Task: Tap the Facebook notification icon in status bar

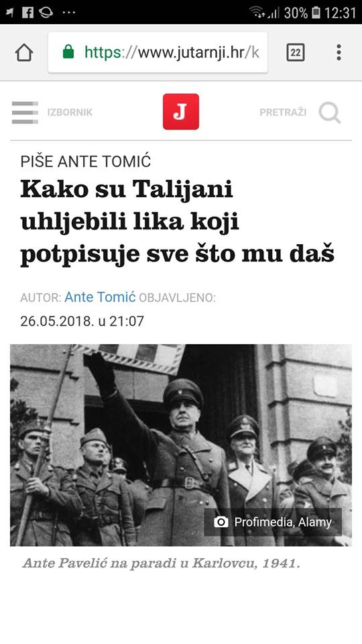Action: point(28,12)
